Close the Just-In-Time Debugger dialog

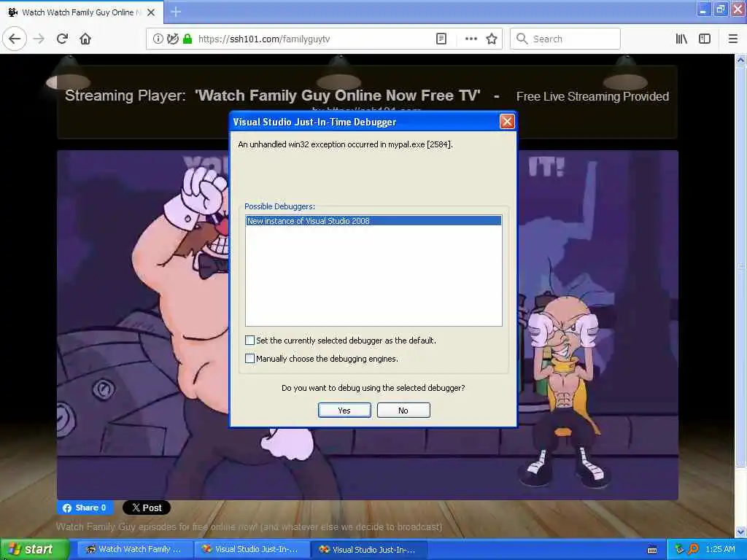pos(507,122)
